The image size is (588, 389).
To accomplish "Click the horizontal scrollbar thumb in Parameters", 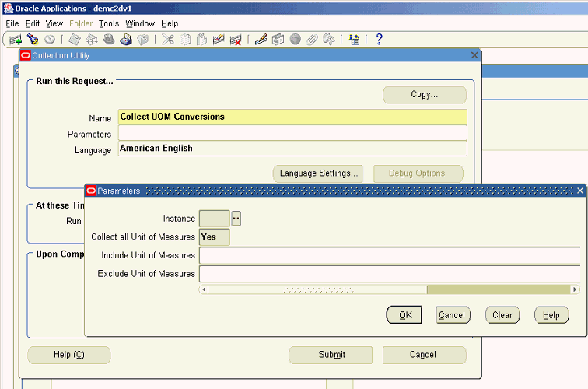I will (317, 289).
